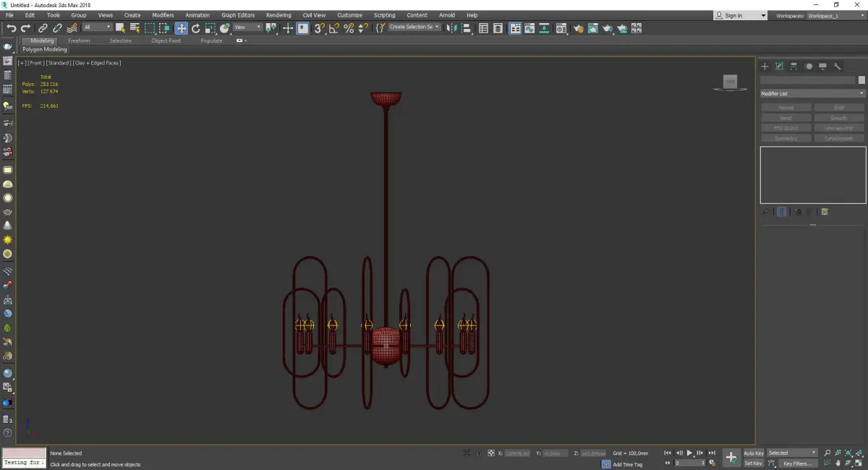
Task: Switch to the Object Paint ribbon tab
Action: [166, 40]
